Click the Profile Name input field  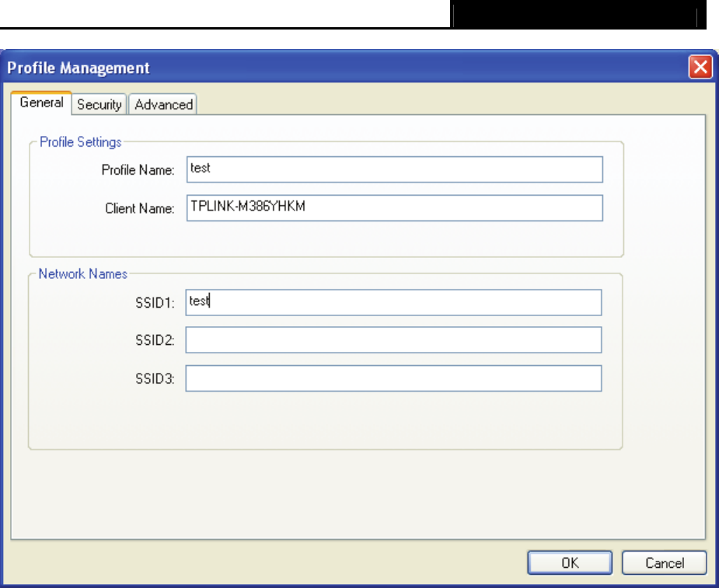coord(394,169)
